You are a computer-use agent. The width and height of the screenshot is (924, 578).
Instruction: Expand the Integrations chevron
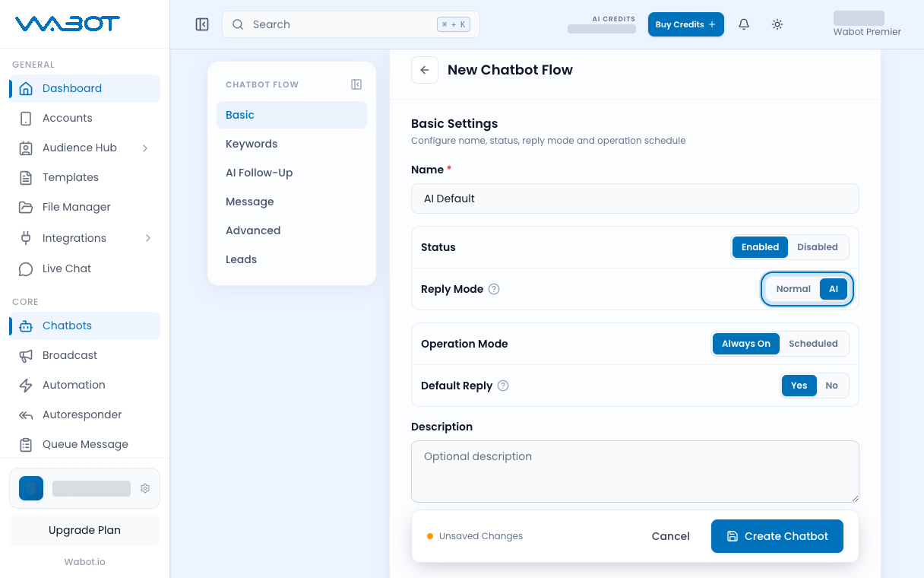click(x=148, y=238)
